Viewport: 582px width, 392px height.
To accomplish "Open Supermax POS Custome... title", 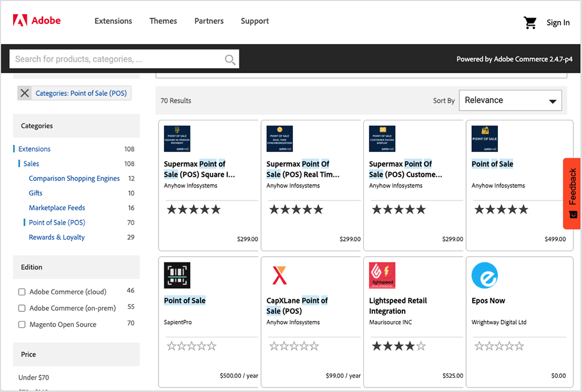I will click(x=405, y=169).
